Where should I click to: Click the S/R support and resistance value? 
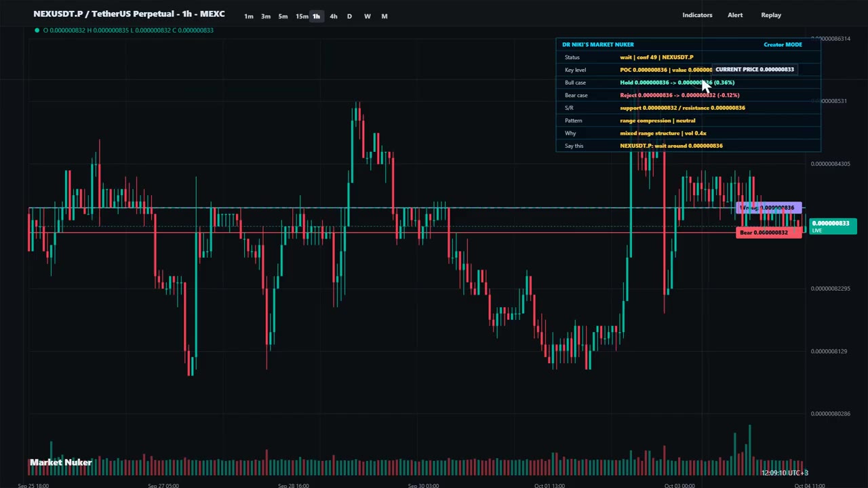point(682,108)
